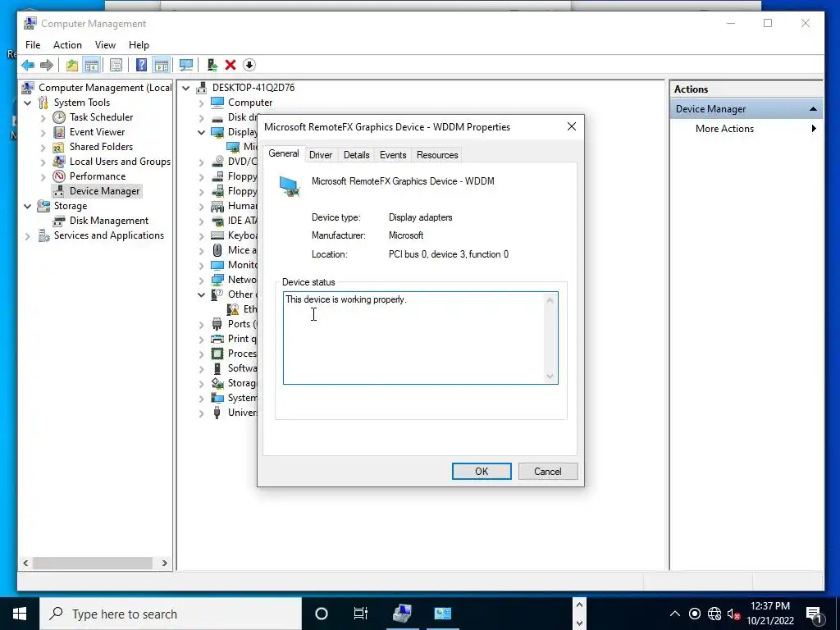
Task: Click Cancel in the Properties dialog
Action: click(x=547, y=472)
